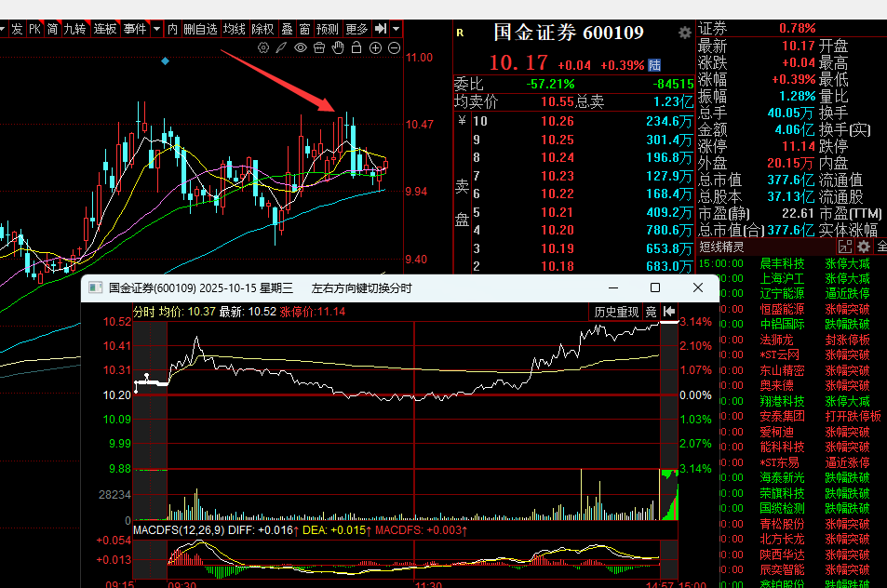Select 安泰集团 in 短线精灵 list

pos(783,416)
